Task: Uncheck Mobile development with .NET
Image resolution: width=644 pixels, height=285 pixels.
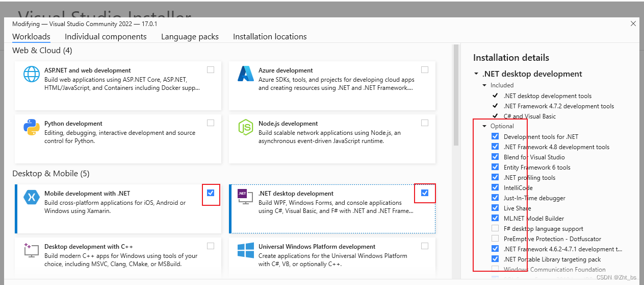Action: point(211,193)
